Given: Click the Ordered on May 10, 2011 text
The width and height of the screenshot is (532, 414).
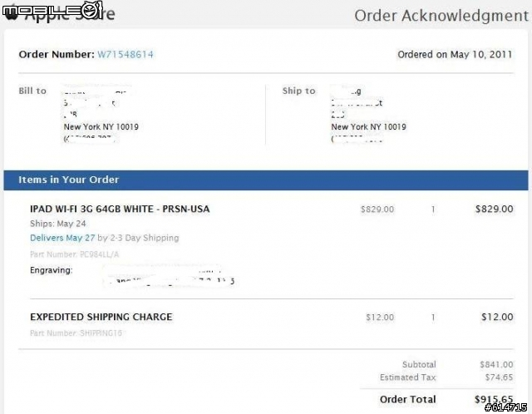Looking at the screenshot, I should point(455,54).
